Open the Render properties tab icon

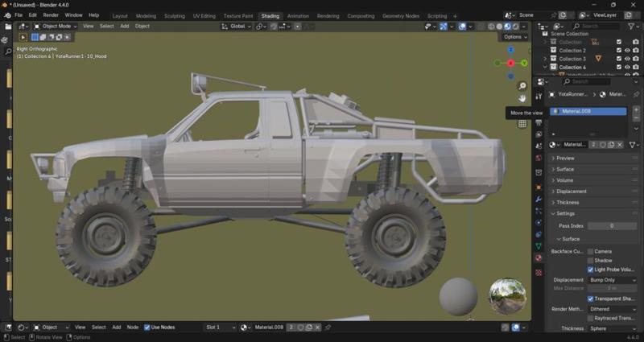tap(539, 122)
